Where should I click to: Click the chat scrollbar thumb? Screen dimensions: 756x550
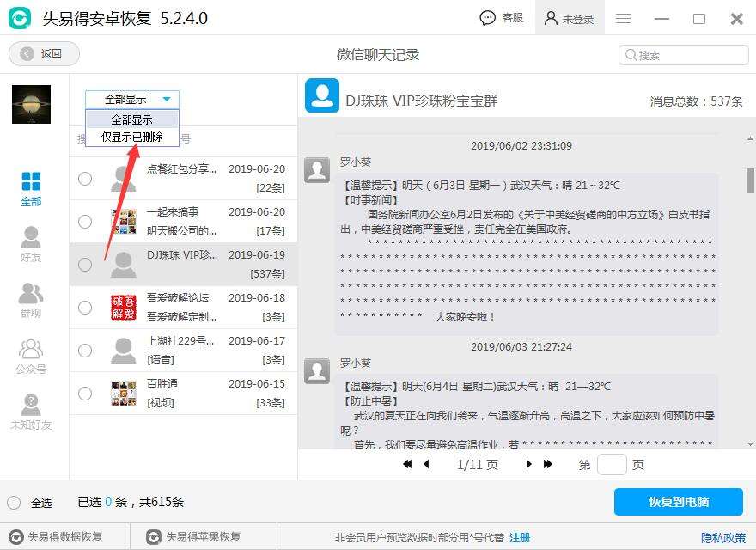coord(750,180)
